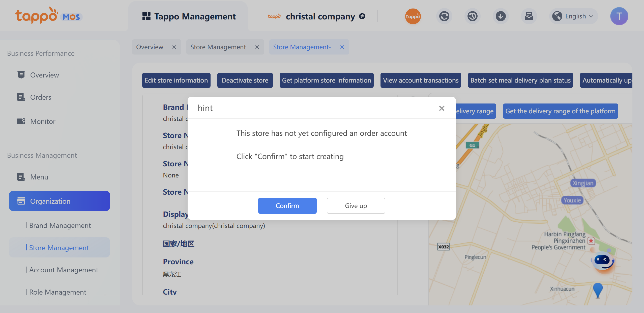Screen dimensions: 644x313
Task: Click the download arrow icon in header
Action: tap(501, 16)
